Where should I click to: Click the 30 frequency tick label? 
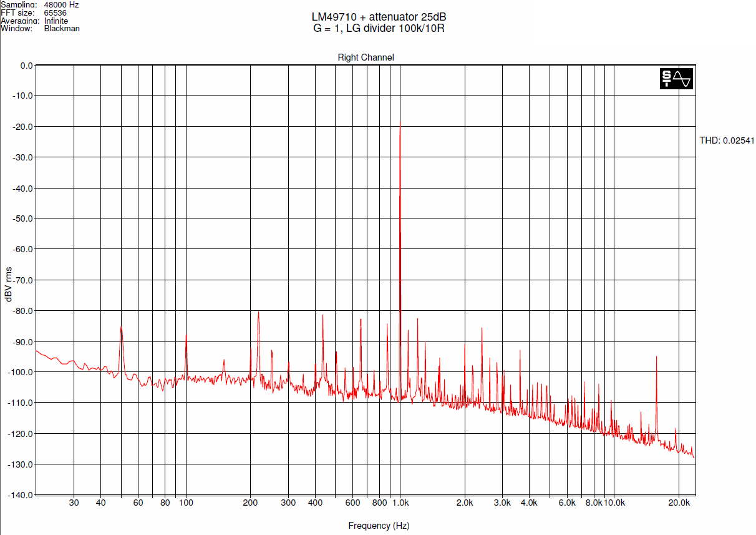tap(74, 503)
